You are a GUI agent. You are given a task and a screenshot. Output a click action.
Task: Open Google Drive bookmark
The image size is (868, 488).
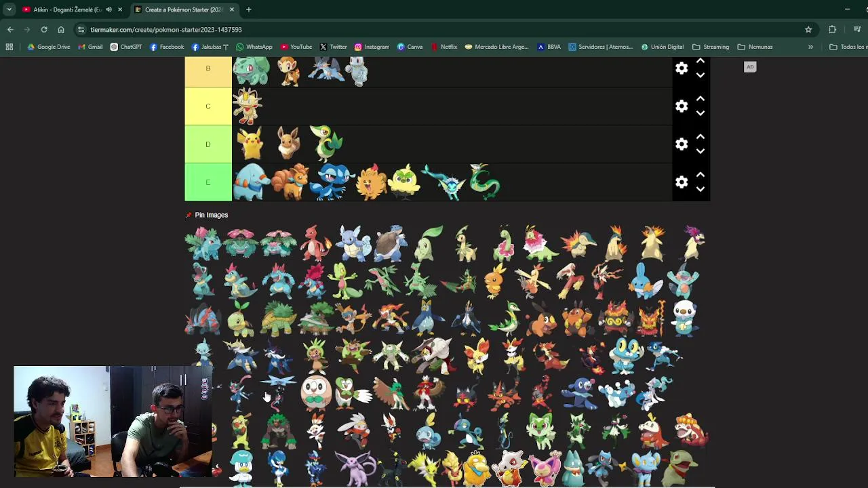coord(49,47)
